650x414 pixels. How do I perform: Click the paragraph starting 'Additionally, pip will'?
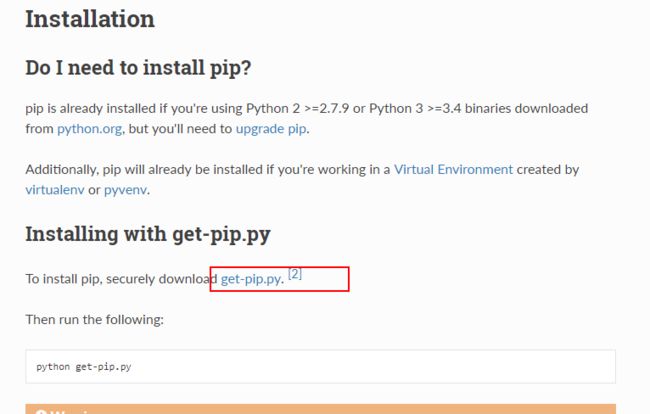(x=302, y=179)
